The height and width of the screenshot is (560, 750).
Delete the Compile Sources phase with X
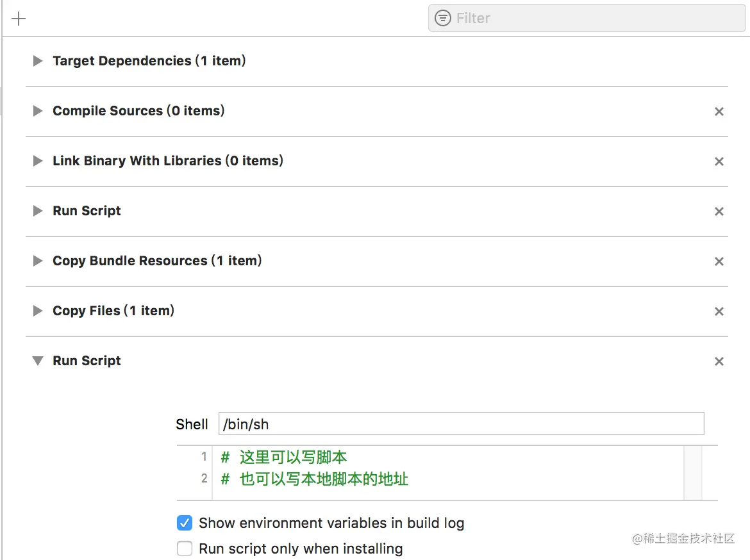tap(719, 111)
